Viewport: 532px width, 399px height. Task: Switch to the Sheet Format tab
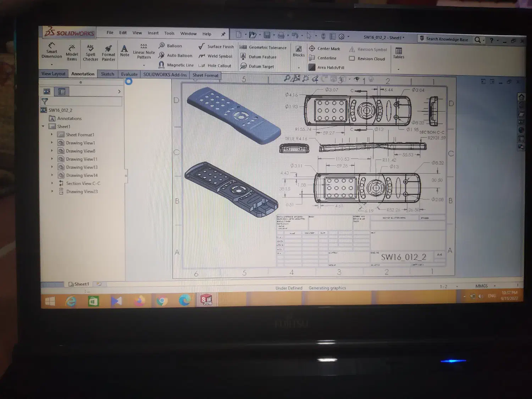pos(205,75)
